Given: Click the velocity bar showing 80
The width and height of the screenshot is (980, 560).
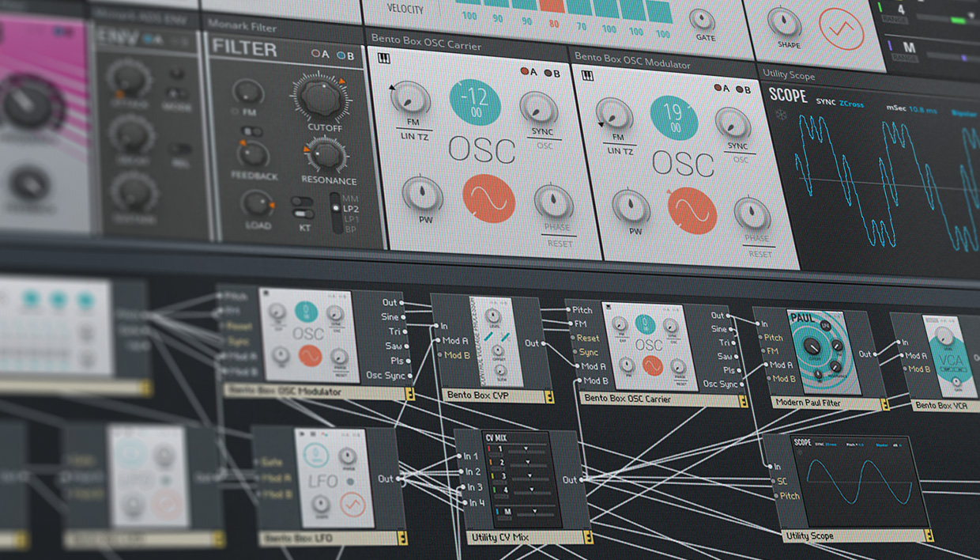Looking at the screenshot, I should [x=552, y=6].
